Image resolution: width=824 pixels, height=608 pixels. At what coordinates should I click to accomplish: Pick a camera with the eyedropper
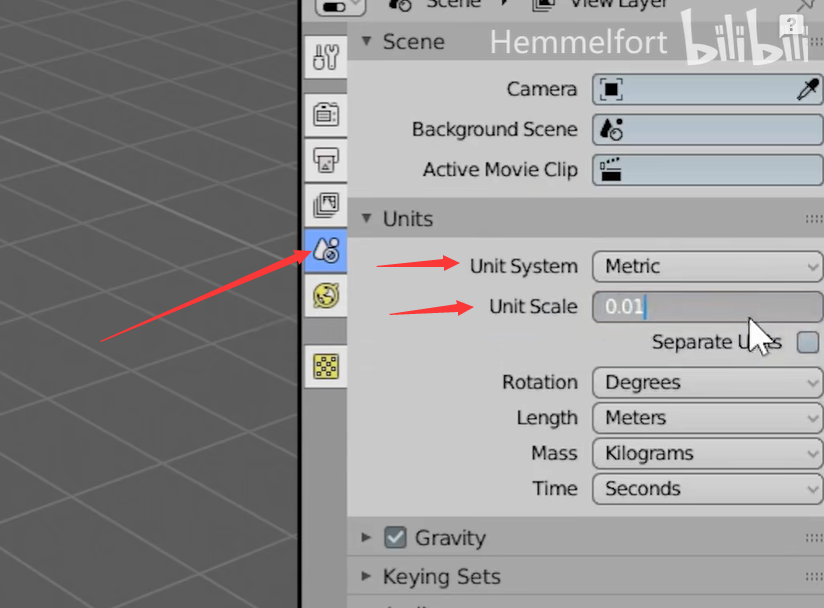click(x=808, y=89)
